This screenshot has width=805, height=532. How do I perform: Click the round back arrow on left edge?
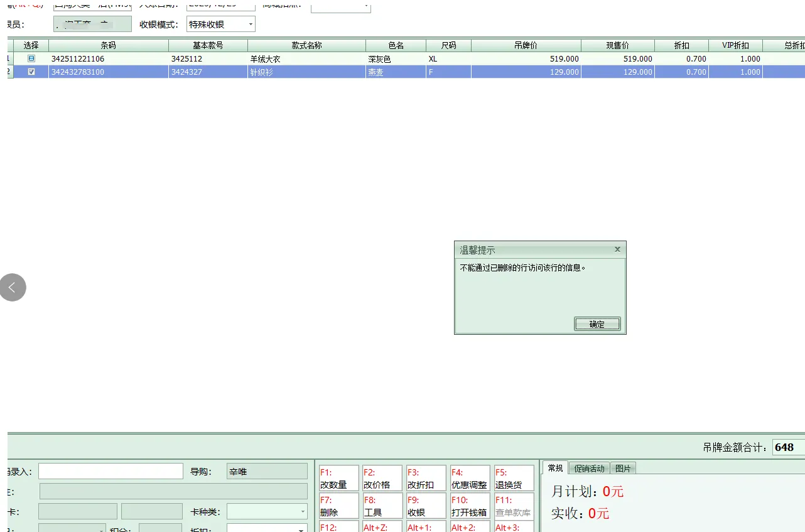coord(13,288)
